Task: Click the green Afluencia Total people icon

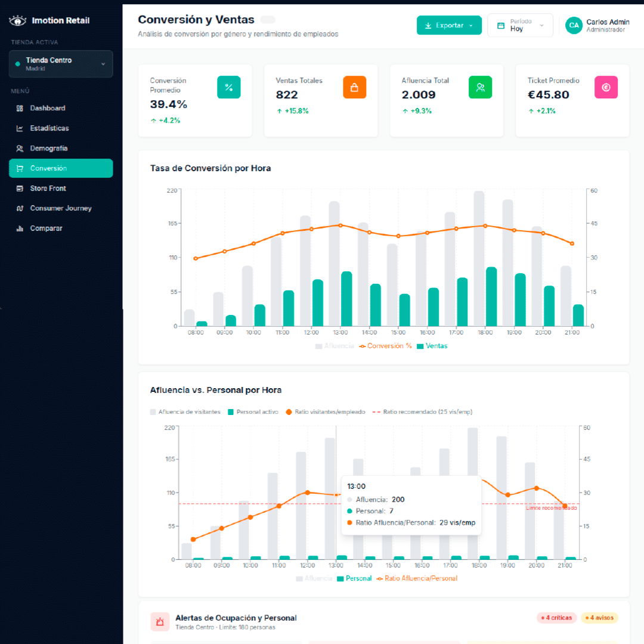Action: point(480,87)
